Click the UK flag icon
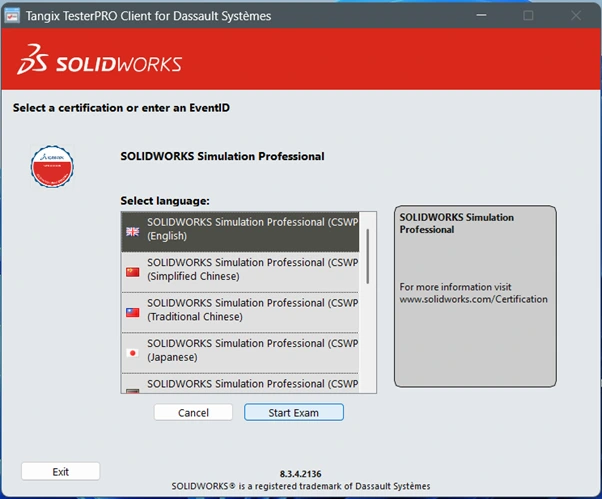 [133, 231]
